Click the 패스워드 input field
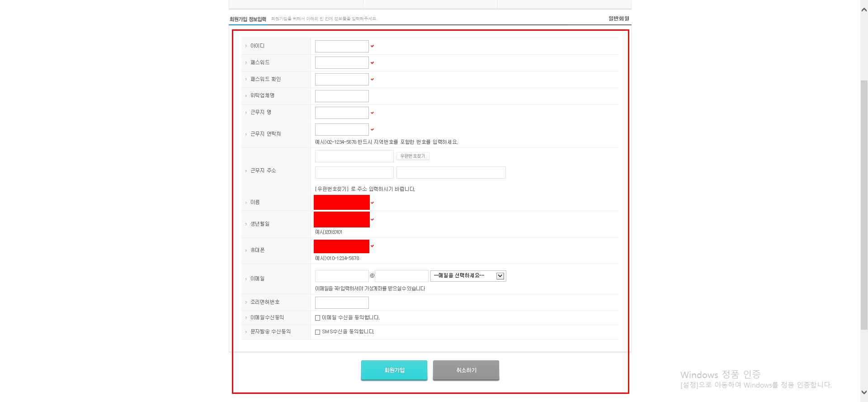This screenshot has height=402, width=868. coord(342,63)
